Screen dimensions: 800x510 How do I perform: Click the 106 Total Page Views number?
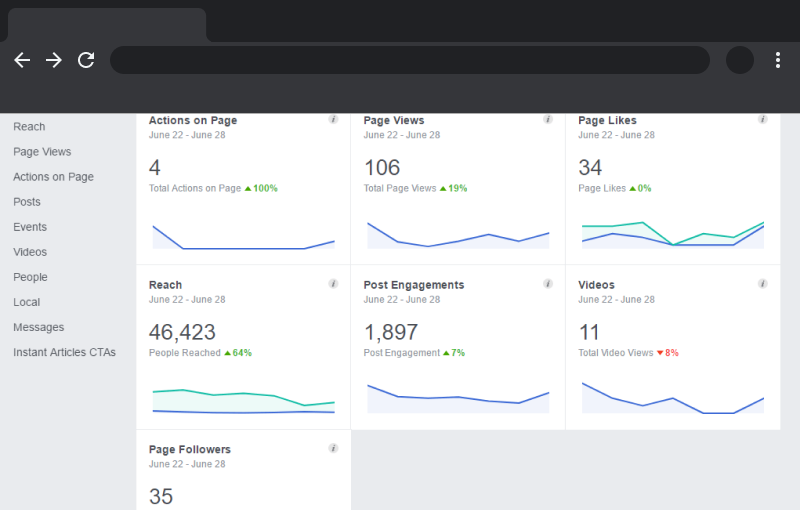click(382, 168)
